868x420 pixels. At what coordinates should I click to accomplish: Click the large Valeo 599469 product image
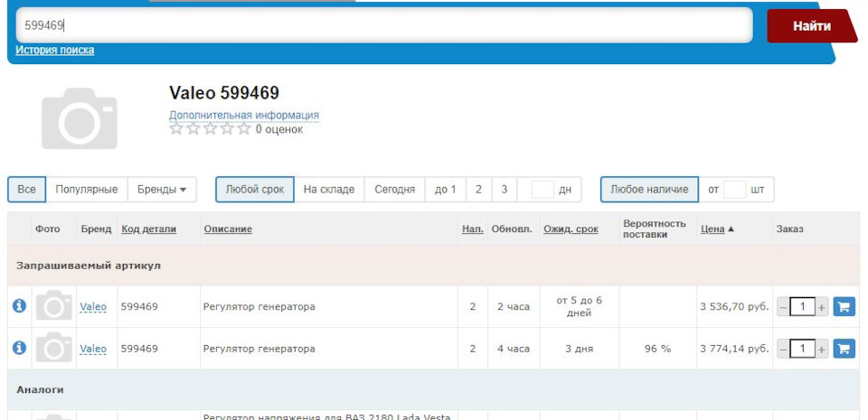tap(80, 118)
